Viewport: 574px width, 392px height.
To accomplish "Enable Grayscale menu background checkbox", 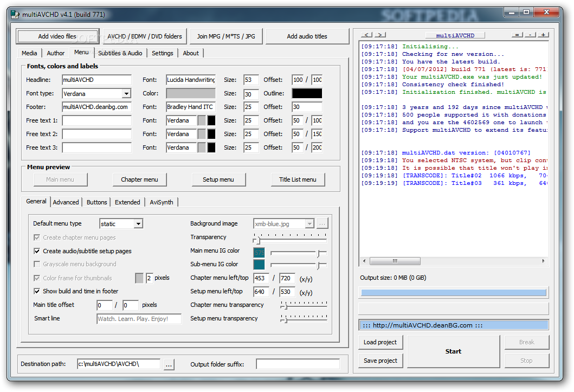I will 37,264.
